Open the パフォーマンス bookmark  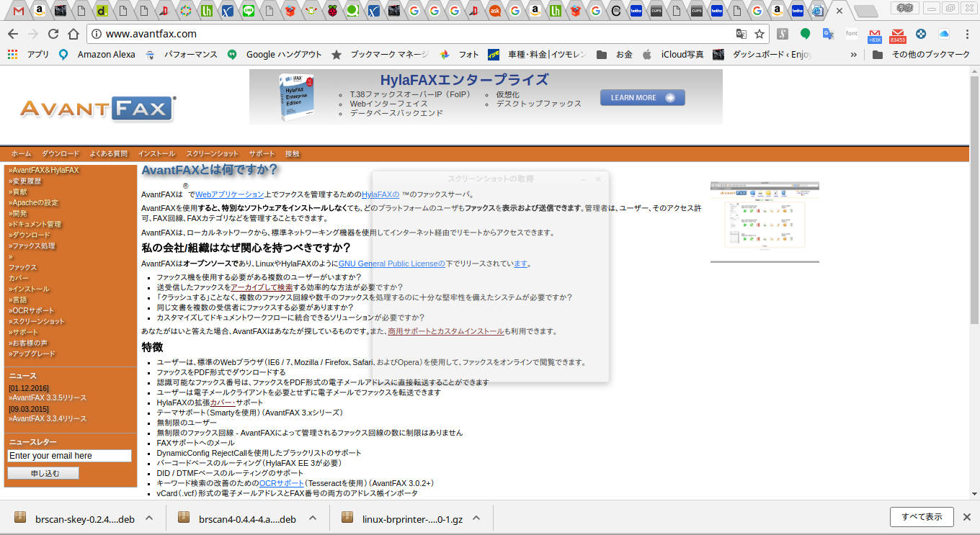[182, 54]
